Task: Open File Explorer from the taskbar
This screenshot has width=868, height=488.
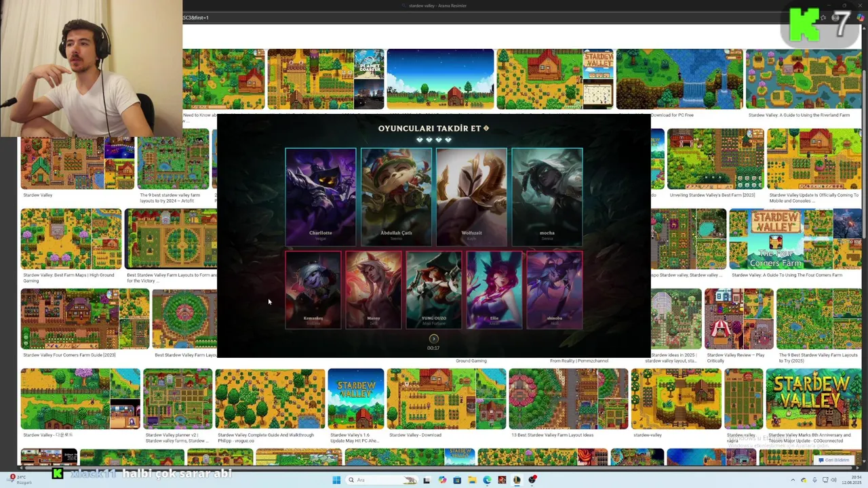Action: [472, 480]
